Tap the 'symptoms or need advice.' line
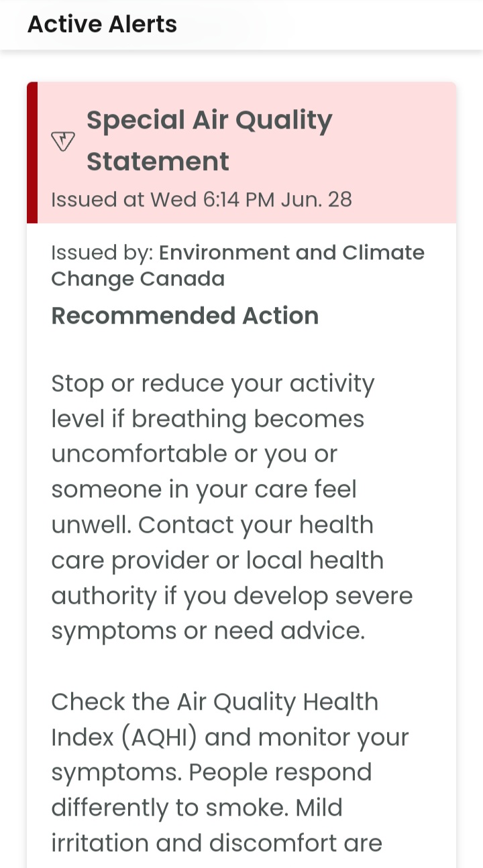 coord(208,631)
